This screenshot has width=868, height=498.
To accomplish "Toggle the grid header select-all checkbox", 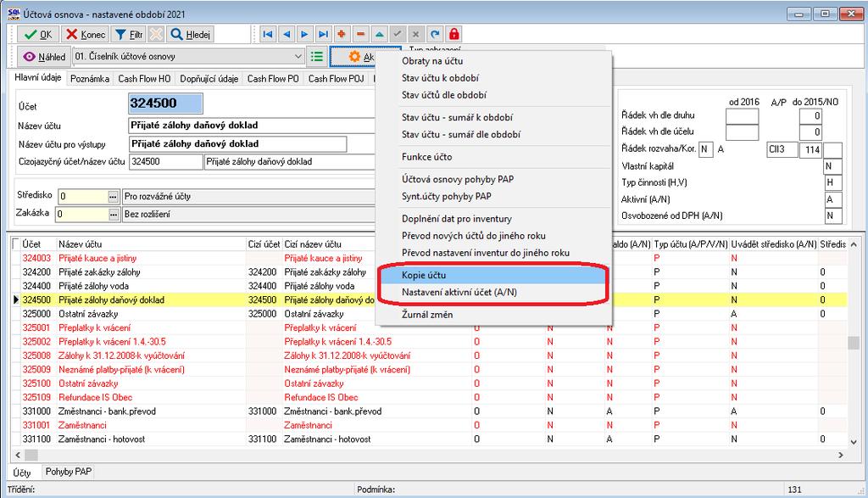I will pos(15,243).
